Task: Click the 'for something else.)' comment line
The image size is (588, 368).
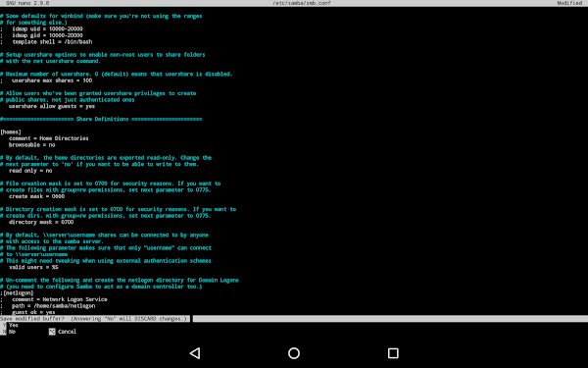Action: point(33,23)
